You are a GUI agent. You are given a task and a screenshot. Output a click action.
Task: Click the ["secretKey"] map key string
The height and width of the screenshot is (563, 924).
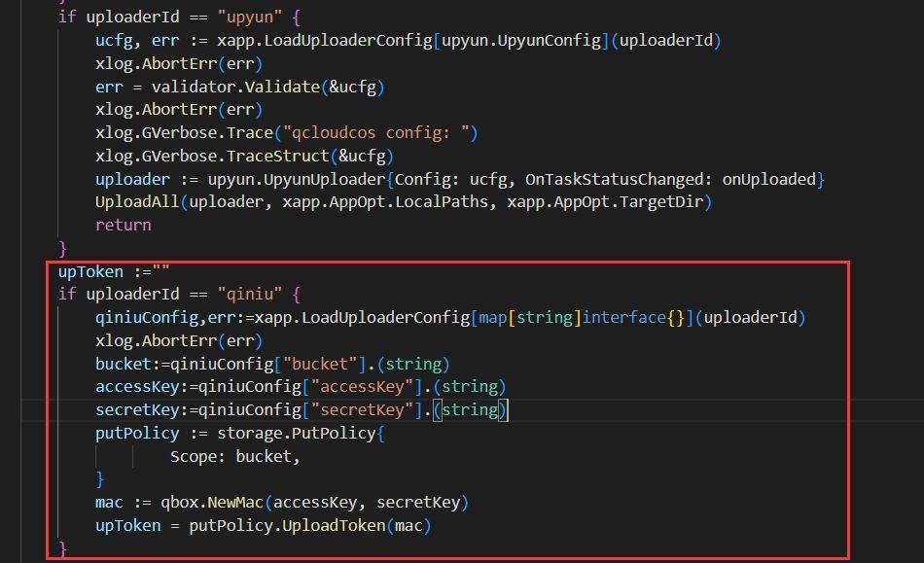pos(363,410)
